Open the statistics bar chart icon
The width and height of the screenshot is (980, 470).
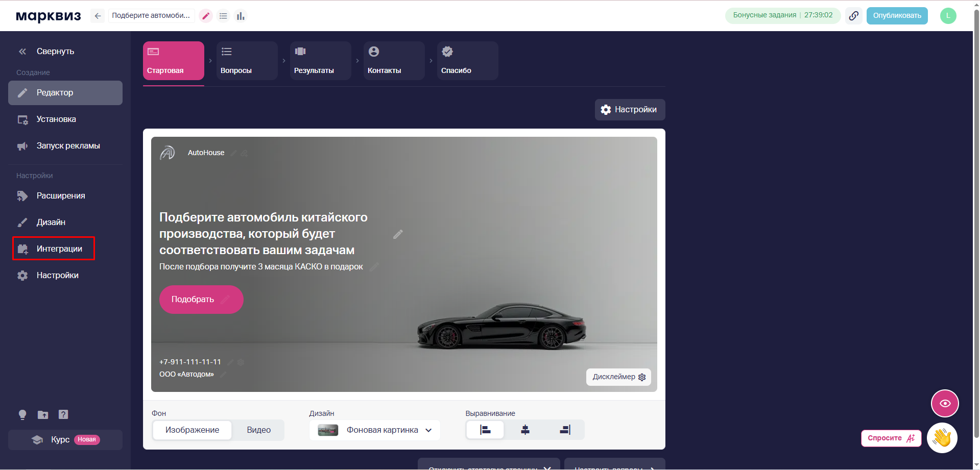pos(241,16)
